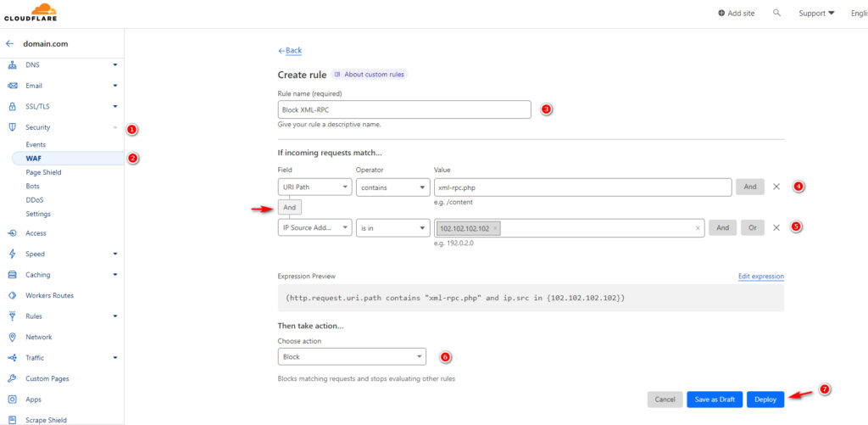The width and height of the screenshot is (868, 425).
Task: Open the IP Source Address field dropdown
Action: tap(314, 227)
